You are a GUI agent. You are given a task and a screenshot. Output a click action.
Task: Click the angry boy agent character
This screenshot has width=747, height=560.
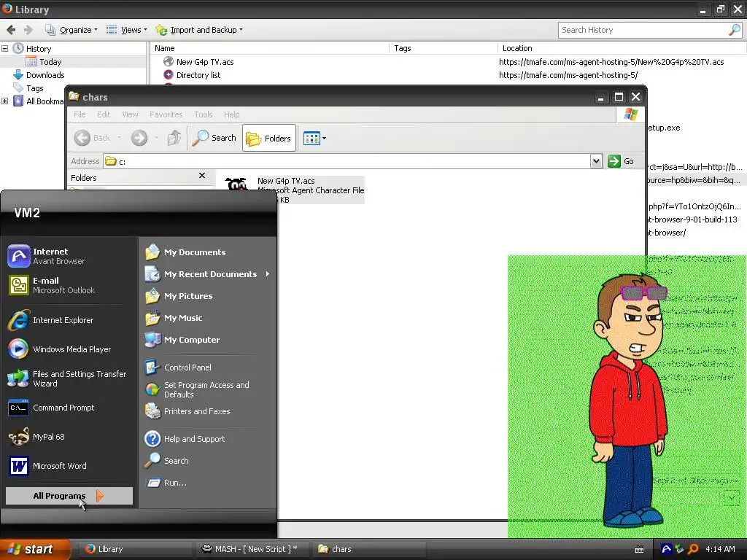629,400
